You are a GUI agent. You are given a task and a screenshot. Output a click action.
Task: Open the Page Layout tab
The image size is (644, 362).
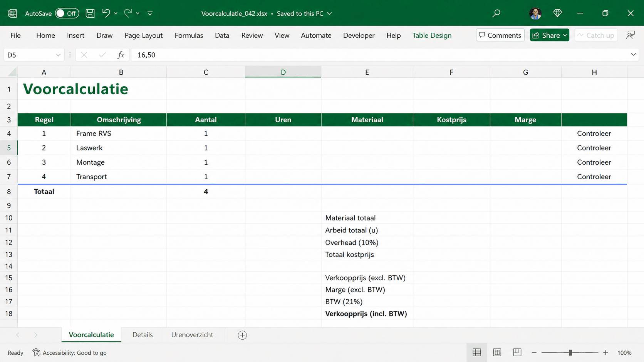coord(144,35)
